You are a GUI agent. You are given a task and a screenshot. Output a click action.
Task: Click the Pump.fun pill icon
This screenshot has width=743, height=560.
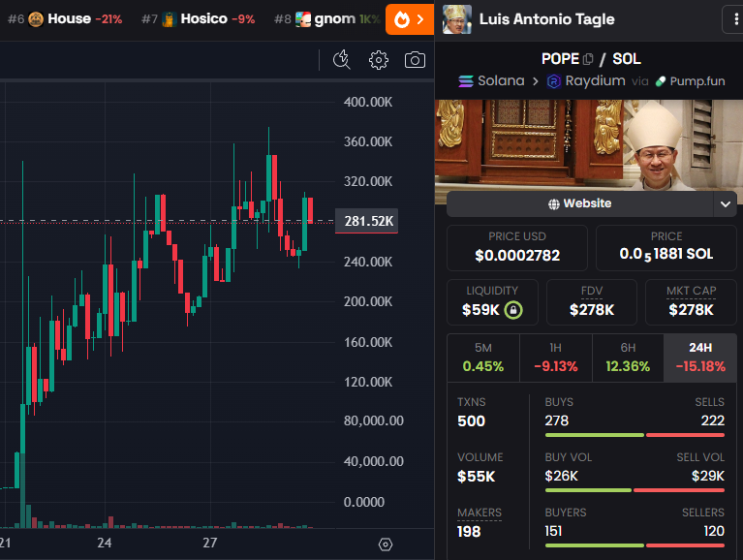click(x=661, y=81)
